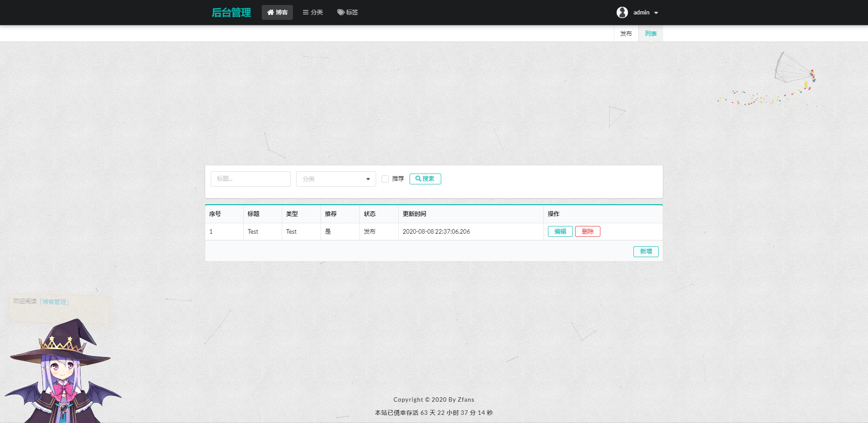Click the Test title cell in row 1

pyautogui.click(x=253, y=232)
